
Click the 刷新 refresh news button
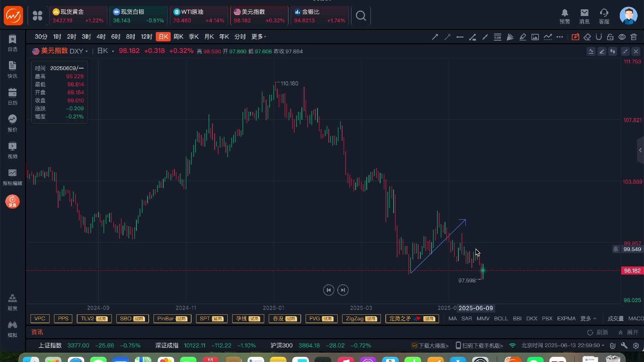pyautogui.click(x=598, y=332)
